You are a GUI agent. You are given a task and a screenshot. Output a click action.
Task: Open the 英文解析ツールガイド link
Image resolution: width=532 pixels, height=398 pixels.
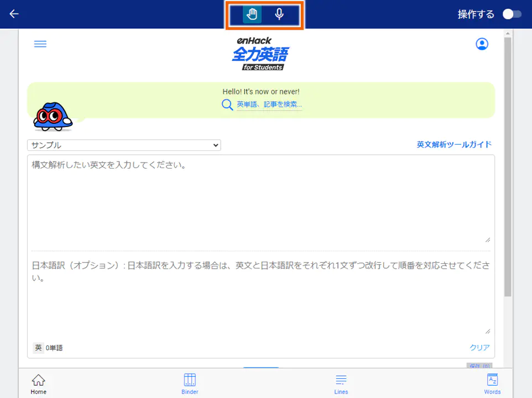click(x=453, y=144)
